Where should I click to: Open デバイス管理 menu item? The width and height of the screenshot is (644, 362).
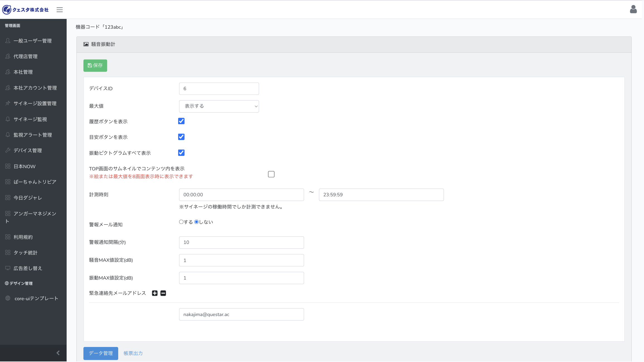click(x=33, y=150)
